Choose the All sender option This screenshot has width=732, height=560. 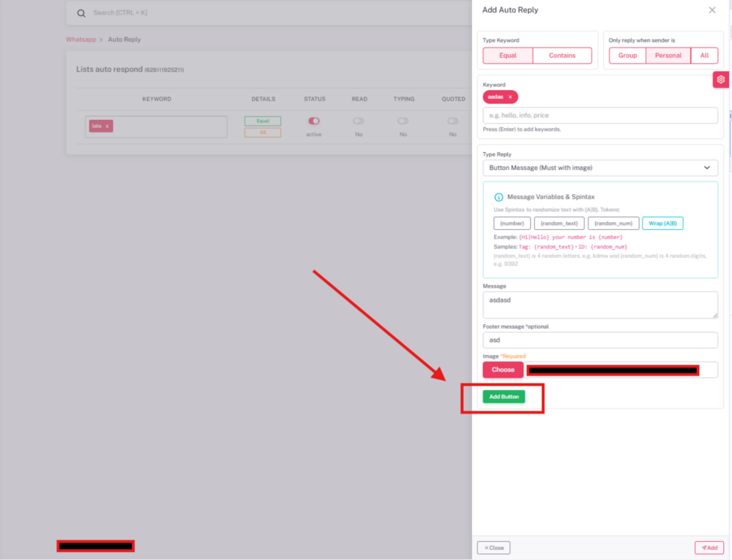704,56
